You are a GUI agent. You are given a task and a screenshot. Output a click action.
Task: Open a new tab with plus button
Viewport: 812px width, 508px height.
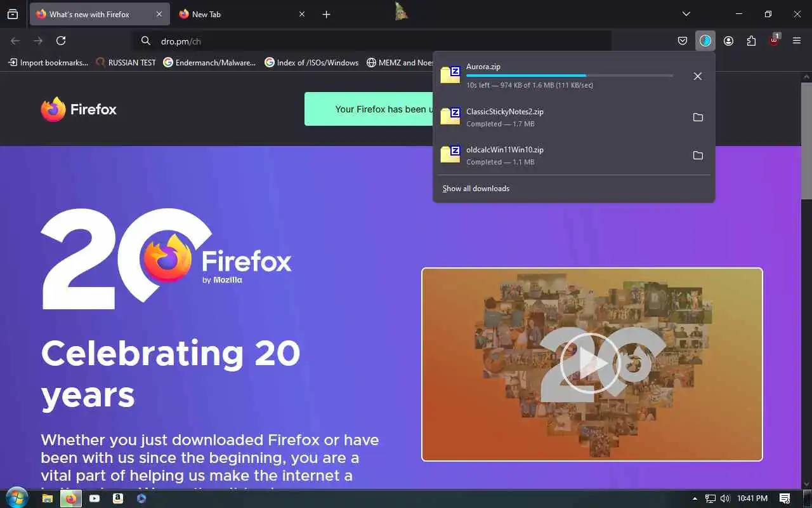[x=326, y=14]
